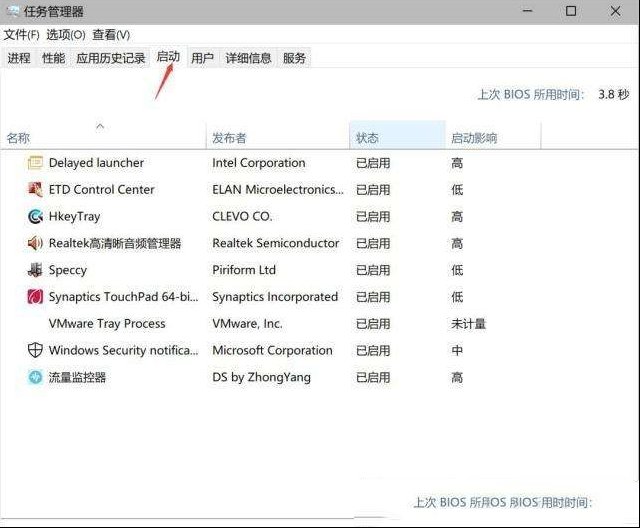Sort by the 名称 column header
Image resolution: width=640 pixels, height=528 pixels.
click(x=18, y=138)
